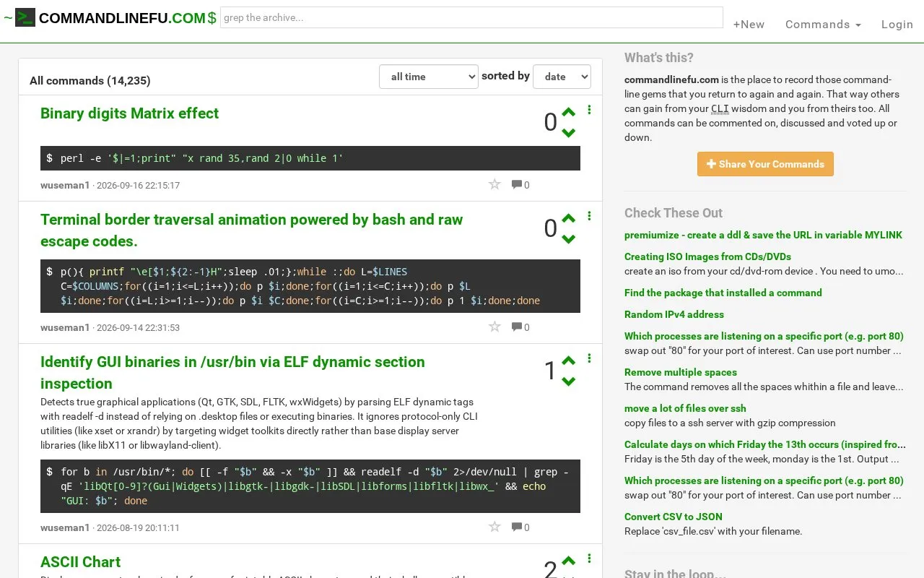Favorite the Binary digits Matrix effect command
This screenshot has width=924, height=578.
(x=494, y=184)
